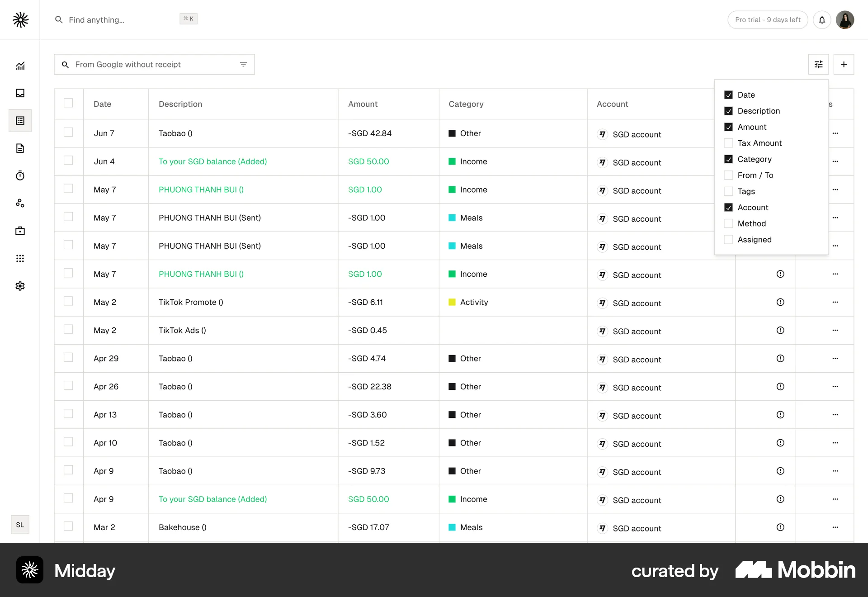The image size is (868, 597).
Task: Open the Inbox from the sidebar
Action: 20,93
